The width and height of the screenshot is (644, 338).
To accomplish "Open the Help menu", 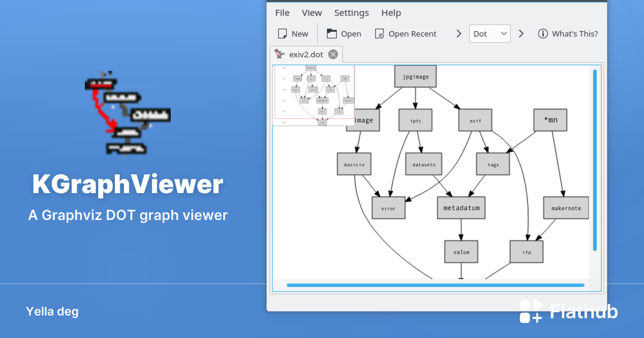I will click(x=391, y=12).
